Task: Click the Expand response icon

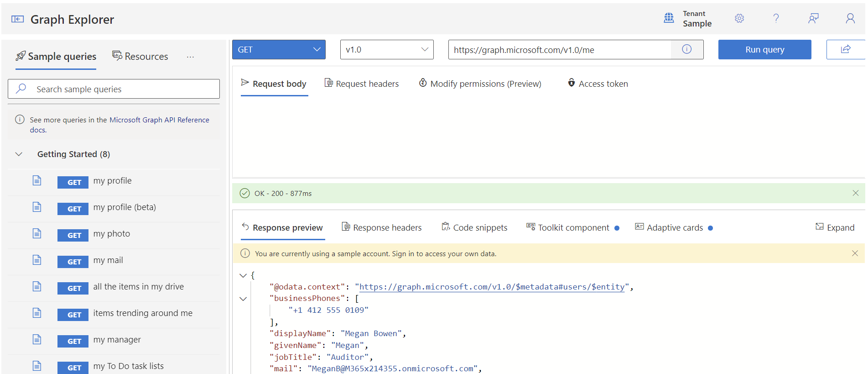Action: click(x=820, y=227)
